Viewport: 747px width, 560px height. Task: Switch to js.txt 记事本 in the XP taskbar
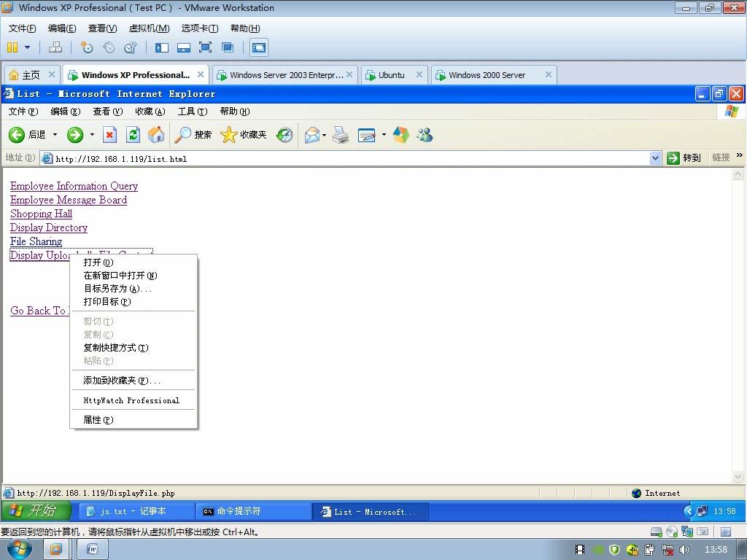[136, 511]
